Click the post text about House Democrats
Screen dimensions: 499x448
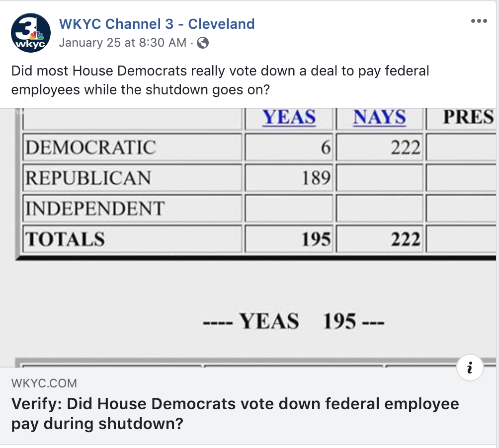220,80
